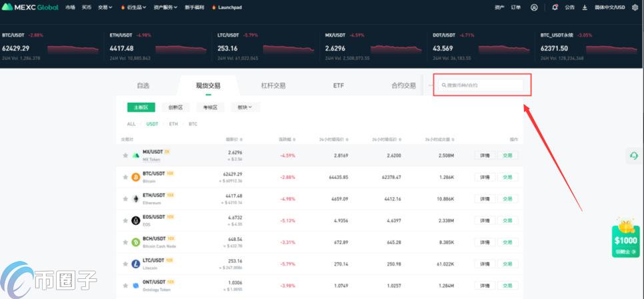Open the BTC_USDT永续 ticker card
Image resolution: width=644 pixels, height=299 pixels.
(x=589, y=47)
